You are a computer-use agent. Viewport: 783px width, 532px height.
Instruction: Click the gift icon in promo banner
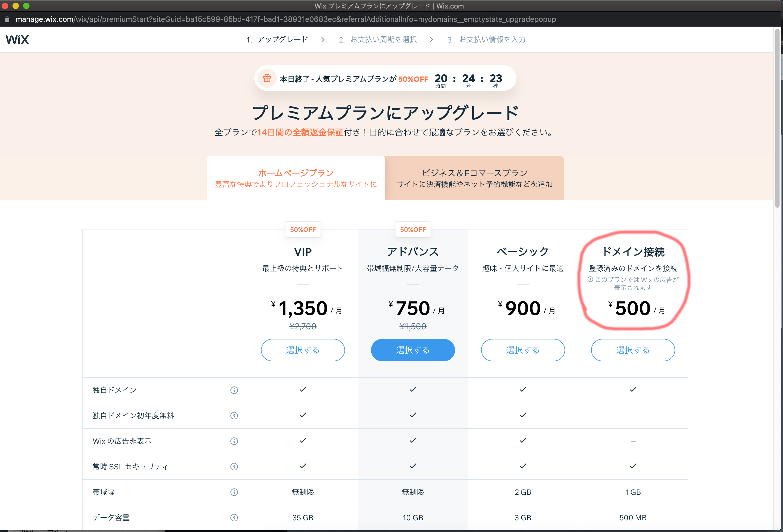point(267,78)
